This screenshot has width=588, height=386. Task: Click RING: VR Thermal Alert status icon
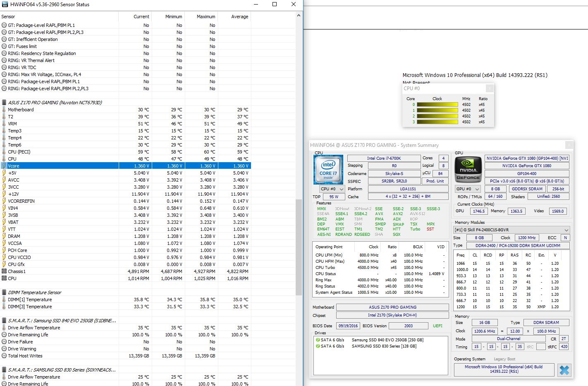[4, 60]
